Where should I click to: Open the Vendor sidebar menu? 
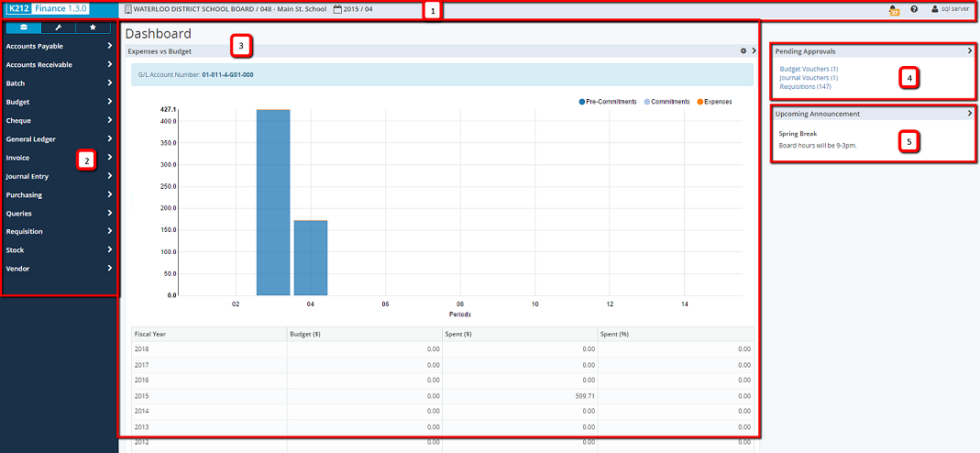59,269
